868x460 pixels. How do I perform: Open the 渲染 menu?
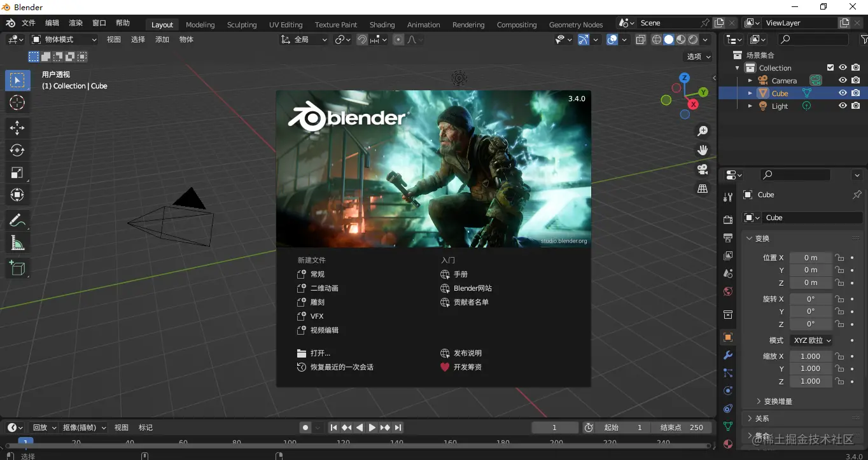click(76, 23)
